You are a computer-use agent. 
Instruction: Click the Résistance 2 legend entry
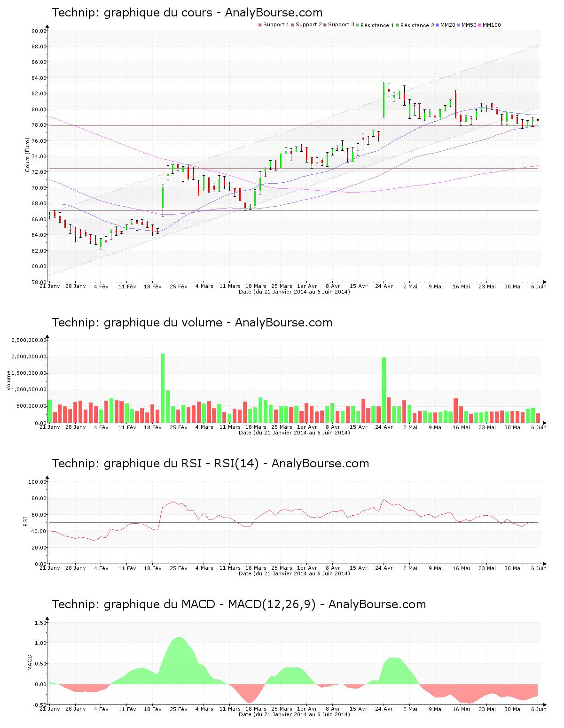coord(415,25)
